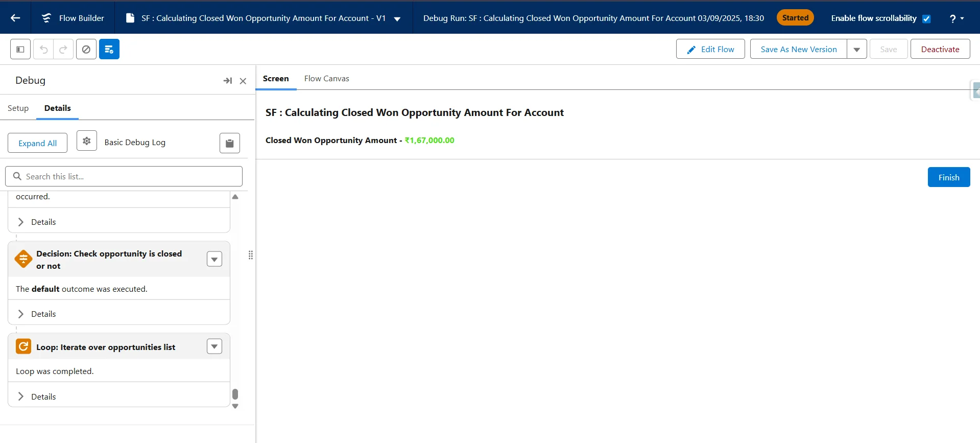The width and height of the screenshot is (980, 443).
Task: Click the Undo icon
Action: [43, 49]
